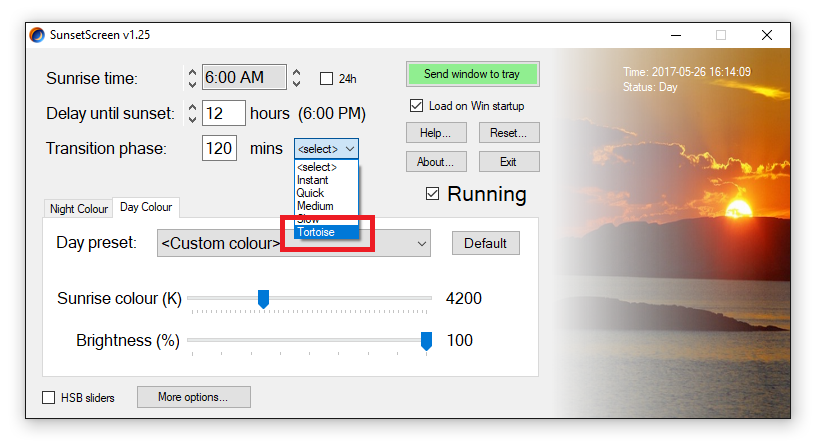Open the Day preset combo box
The height and width of the screenshot is (442, 815).
pos(294,243)
